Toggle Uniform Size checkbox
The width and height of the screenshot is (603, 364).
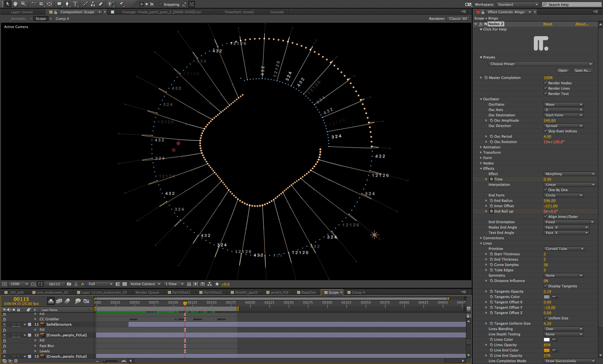(545, 318)
